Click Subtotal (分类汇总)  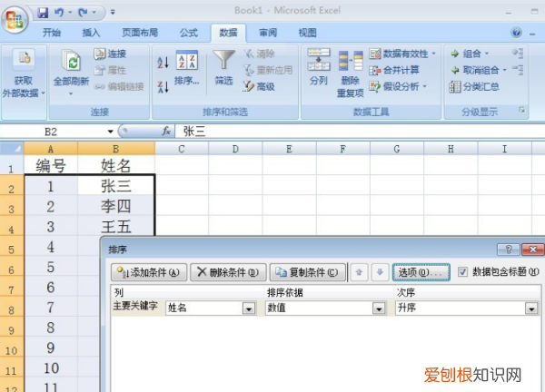(x=474, y=86)
